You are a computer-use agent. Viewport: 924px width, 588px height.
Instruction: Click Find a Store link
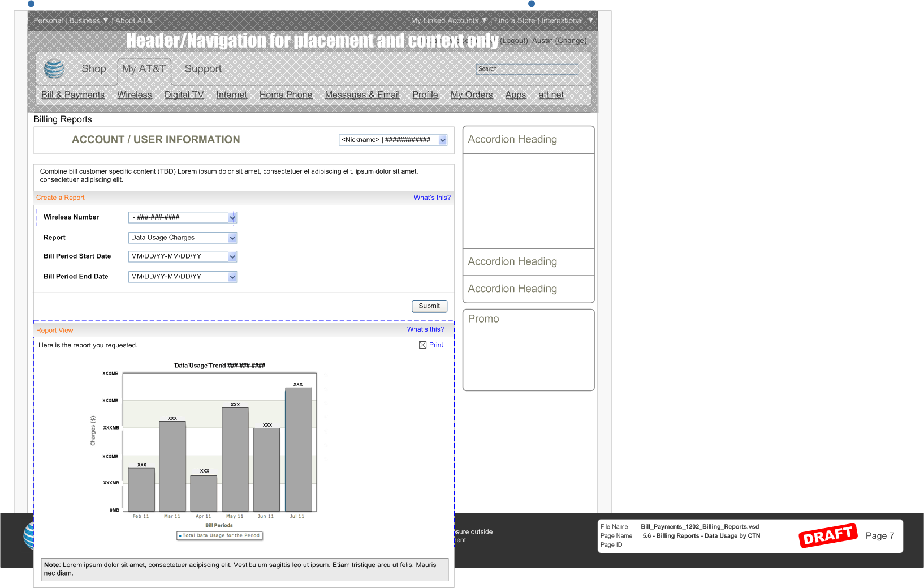pyautogui.click(x=515, y=20)
